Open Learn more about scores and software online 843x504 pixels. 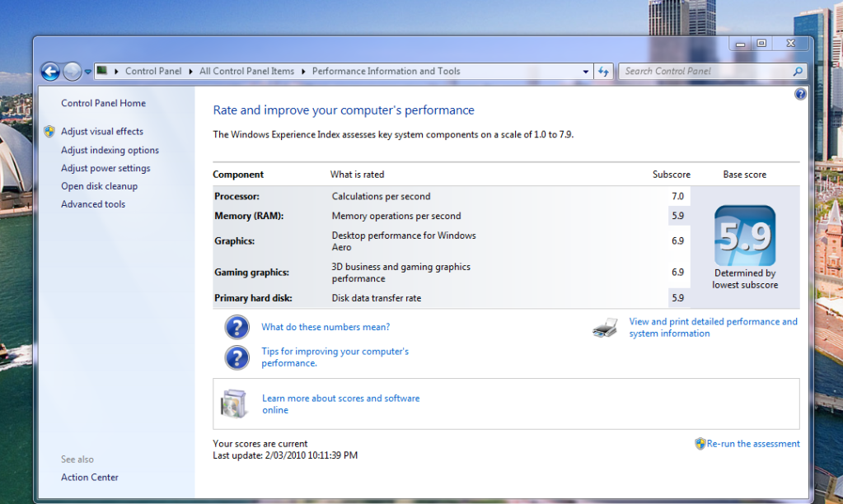[x=341, y=404]
